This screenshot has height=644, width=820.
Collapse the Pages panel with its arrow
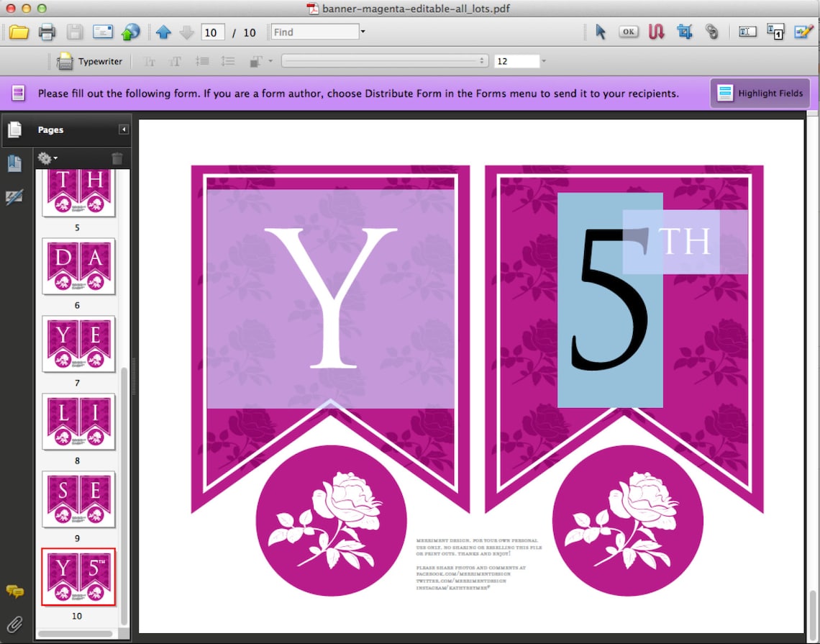coord(123,130)
